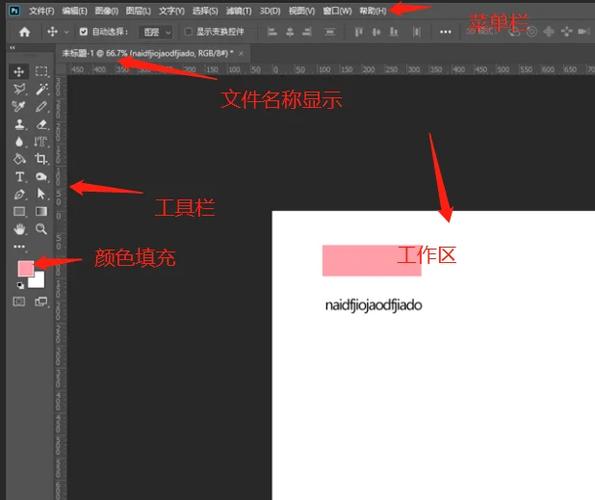The width and height of the screenshot is (595, 500).
Task: Select the Eraser tool
Action: tap(41, 124)
